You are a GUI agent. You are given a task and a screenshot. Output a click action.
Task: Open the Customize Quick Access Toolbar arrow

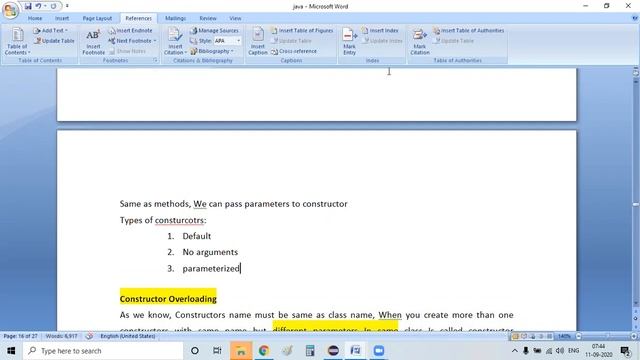tap(67, 6)
